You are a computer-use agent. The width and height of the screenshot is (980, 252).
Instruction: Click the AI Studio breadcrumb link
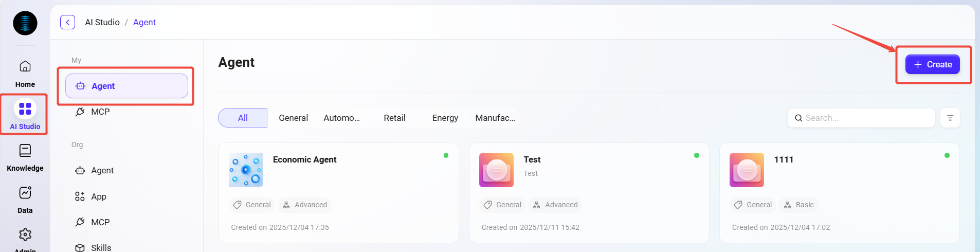(102, 22)
